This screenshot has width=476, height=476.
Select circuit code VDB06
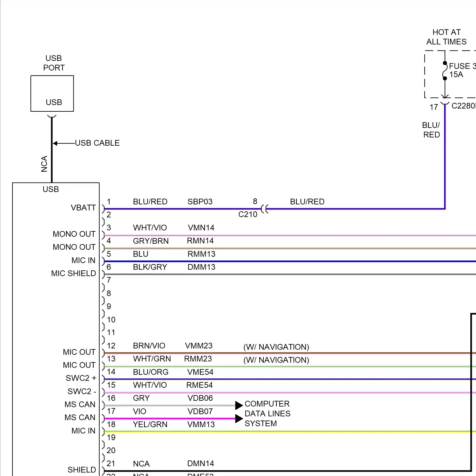coord(200,398)
